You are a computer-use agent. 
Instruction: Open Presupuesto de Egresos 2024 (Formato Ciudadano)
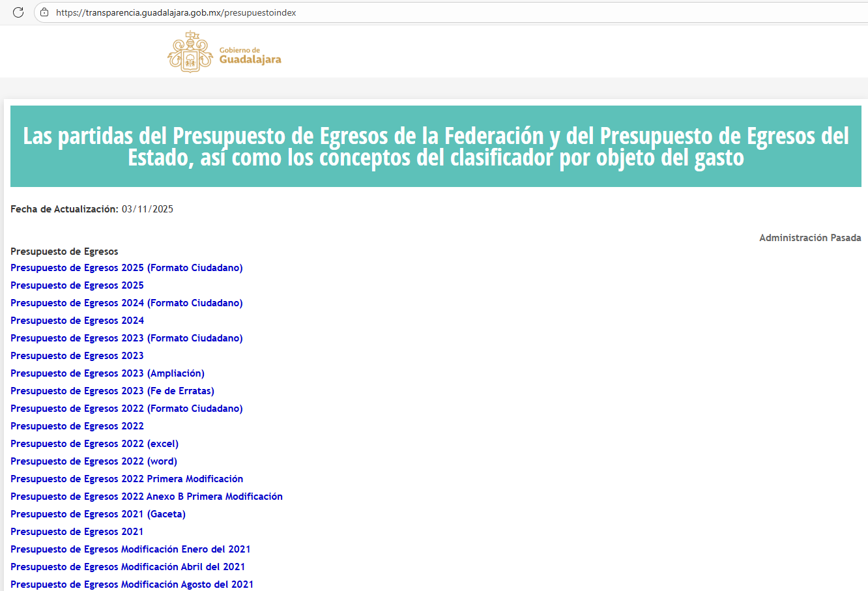pos(126,303)
